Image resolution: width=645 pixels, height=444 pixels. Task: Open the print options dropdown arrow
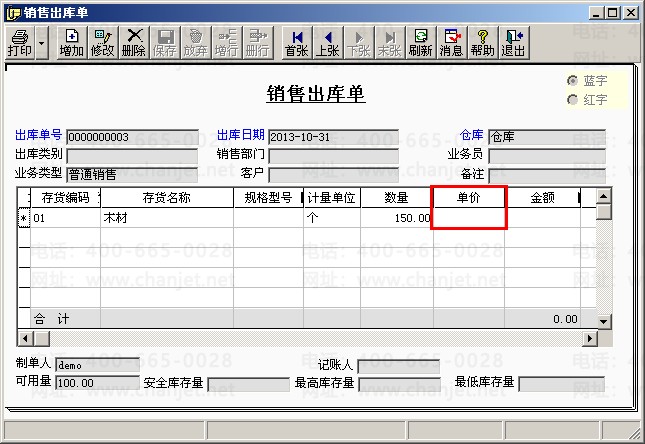coord(42,43)
